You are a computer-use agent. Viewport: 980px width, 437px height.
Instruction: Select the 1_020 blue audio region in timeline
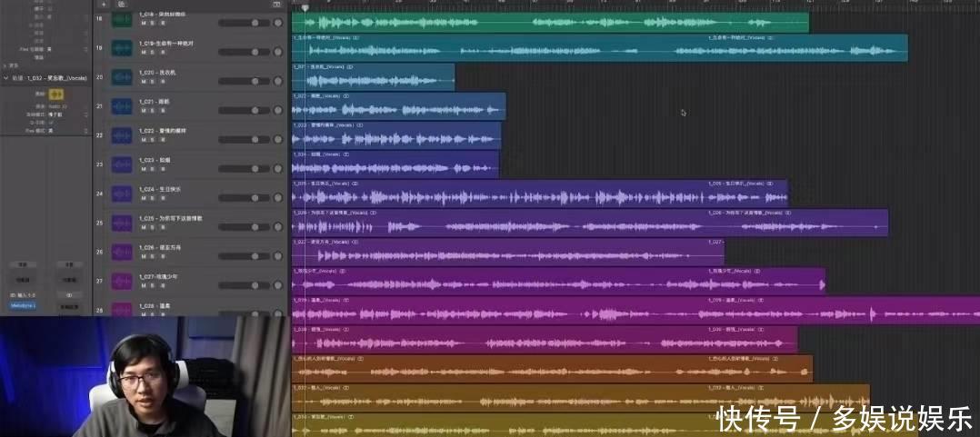click(x=373, y=77)
